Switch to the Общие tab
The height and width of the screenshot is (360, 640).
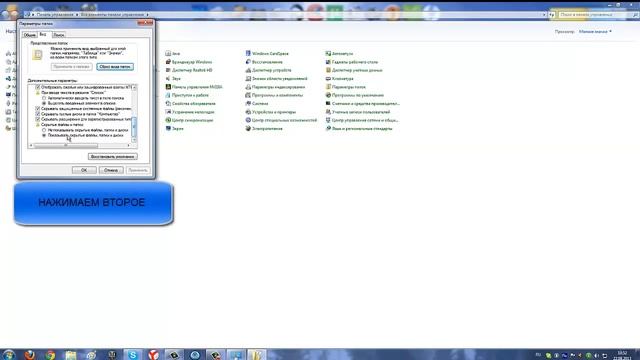click(x=29, y=35)
